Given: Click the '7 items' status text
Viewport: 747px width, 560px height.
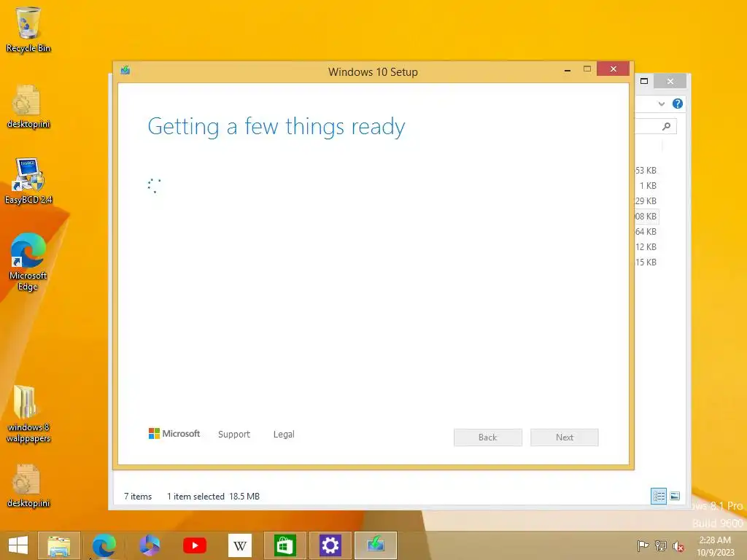Looking at the screenshot, I should tap(138, 496).
